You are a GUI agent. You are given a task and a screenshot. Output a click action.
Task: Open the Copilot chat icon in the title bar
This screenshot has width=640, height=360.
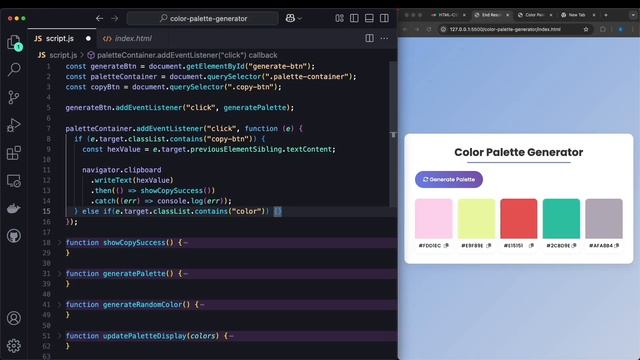pyautogui.click(x=290, y=18)
